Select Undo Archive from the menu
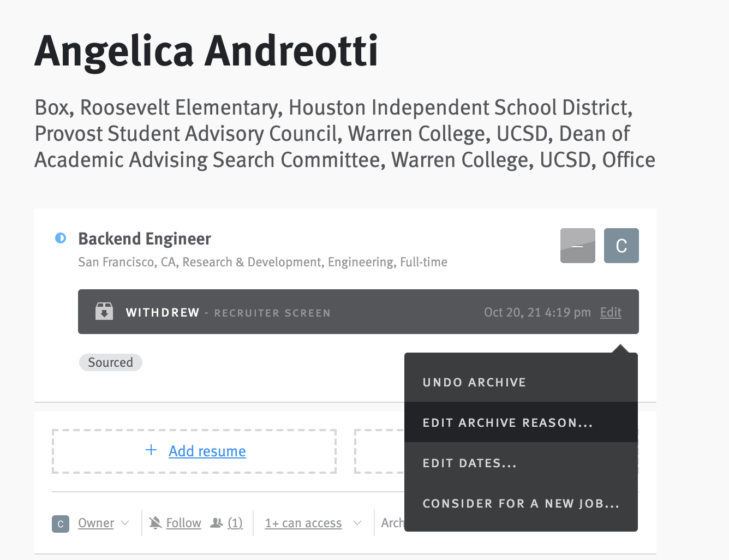Image resolution: width=729 pixels, height=560 pixels. 474,382
